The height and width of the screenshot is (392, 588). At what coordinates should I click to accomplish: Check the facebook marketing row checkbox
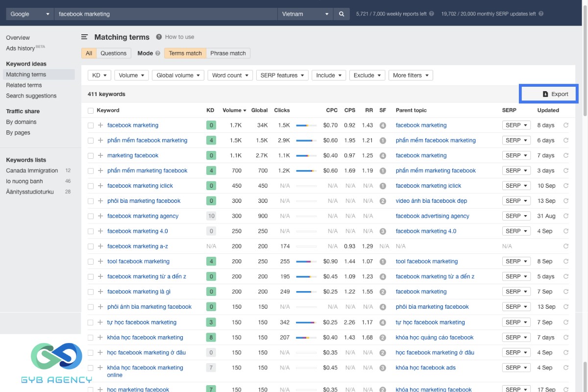coord(91,125)
